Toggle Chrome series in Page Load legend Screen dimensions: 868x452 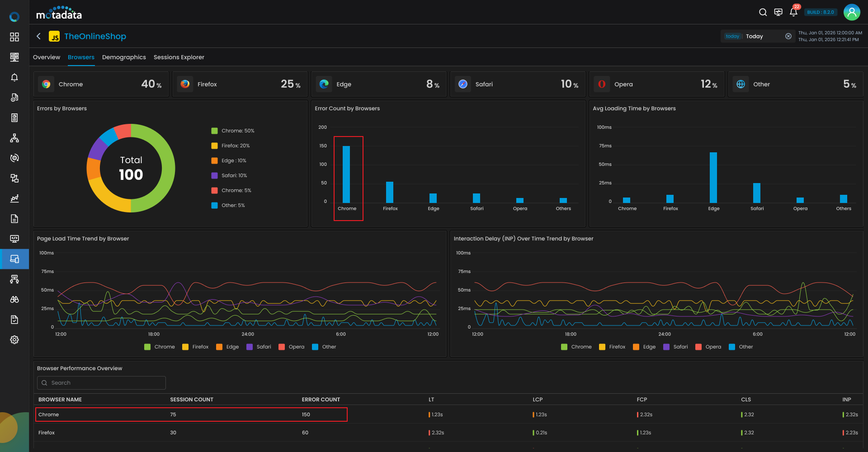pyautogui.click(x=159, y=347)
